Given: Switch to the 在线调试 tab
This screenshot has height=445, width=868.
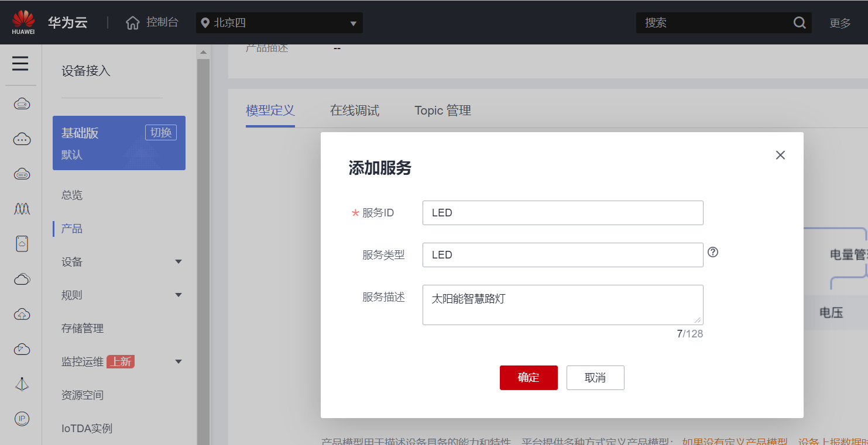Looking at the screenshot, I should 354,111.
